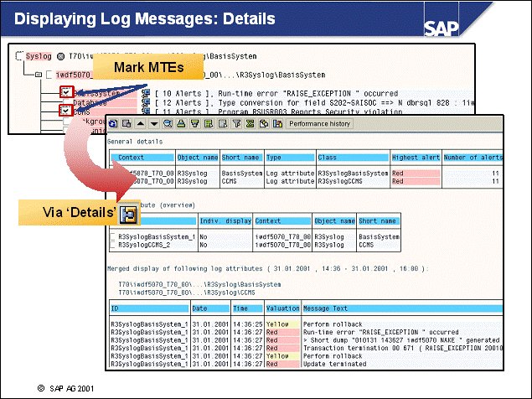Open Performance history

(x=319, y=124)
